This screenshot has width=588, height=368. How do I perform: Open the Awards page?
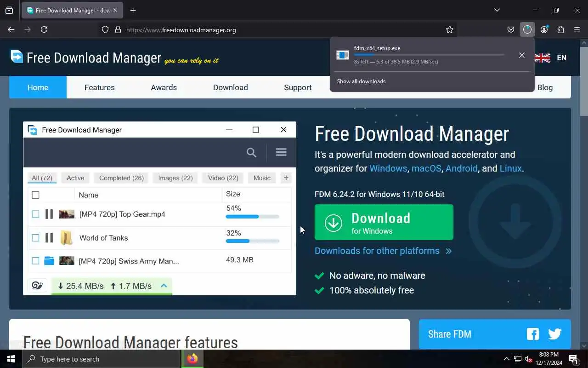[x=164, y=87]
